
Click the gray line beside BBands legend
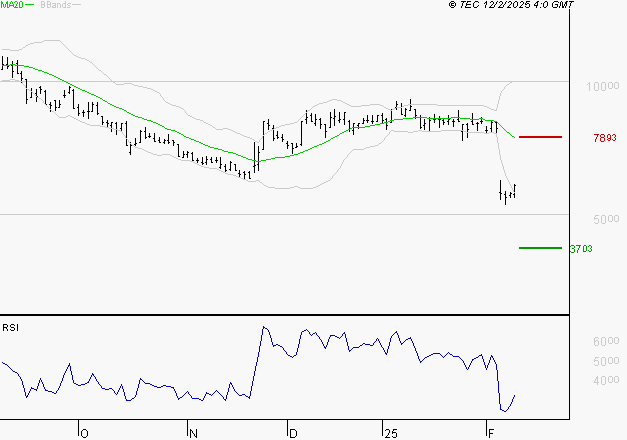tap(76, 5)
